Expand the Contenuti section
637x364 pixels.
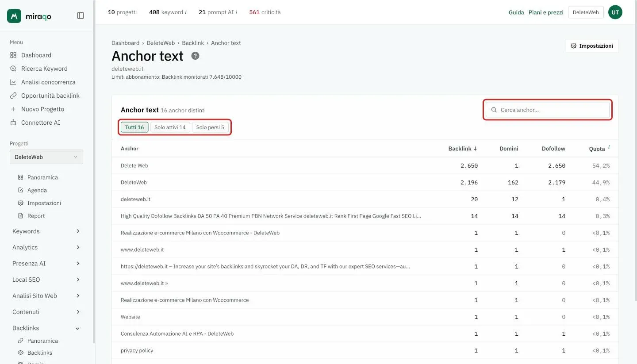tap(46, 312)
